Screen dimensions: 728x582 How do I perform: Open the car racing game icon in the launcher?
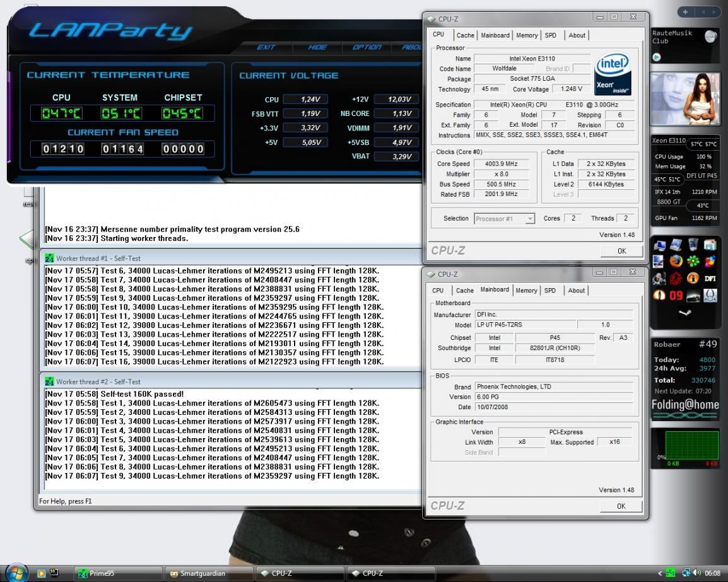[693, 296]
